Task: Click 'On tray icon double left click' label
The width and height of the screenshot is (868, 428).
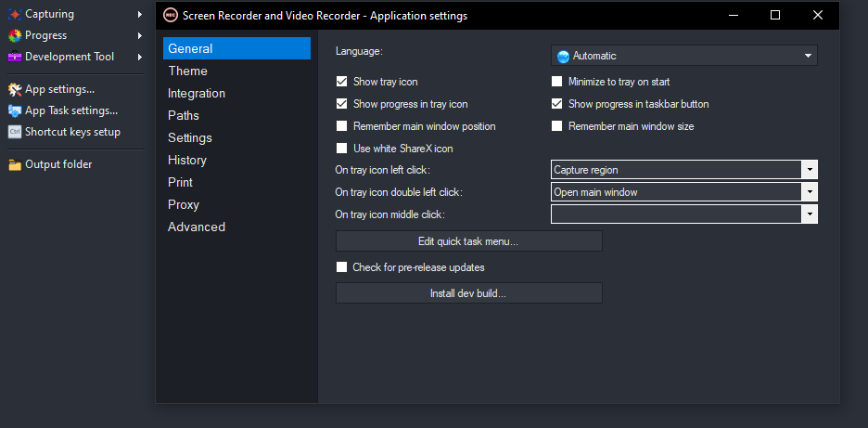Action: [399, 192]
